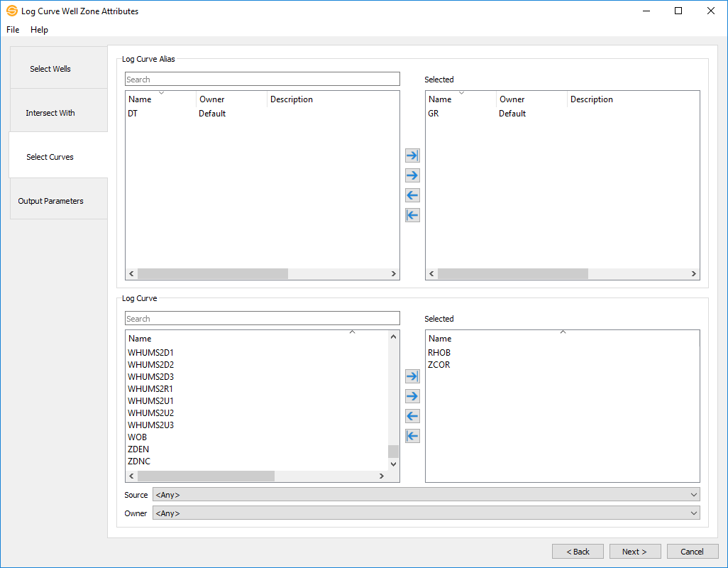The height and width of the screenshot is (568, 728).
Task: Remove selected alias from Selected list
Action: 412,195
